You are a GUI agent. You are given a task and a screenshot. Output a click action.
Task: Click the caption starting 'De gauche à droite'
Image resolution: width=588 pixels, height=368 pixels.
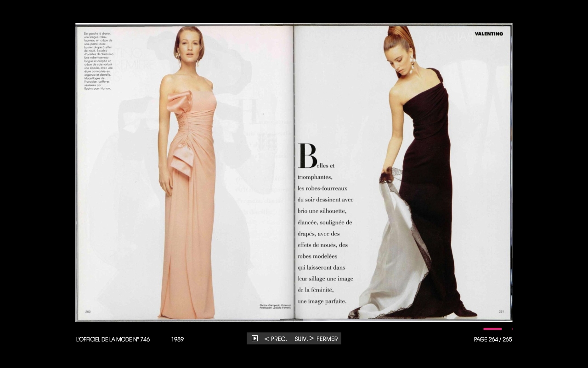98,61
